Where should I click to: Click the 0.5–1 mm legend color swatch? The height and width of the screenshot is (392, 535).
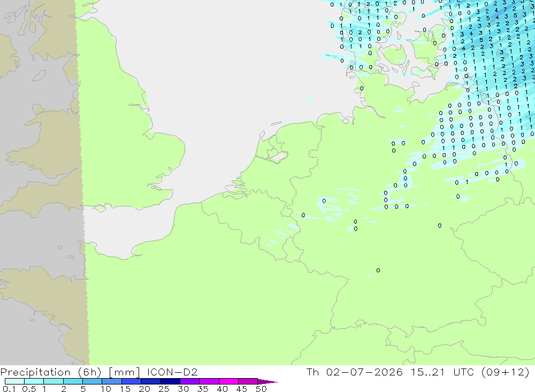coord(34,381)
